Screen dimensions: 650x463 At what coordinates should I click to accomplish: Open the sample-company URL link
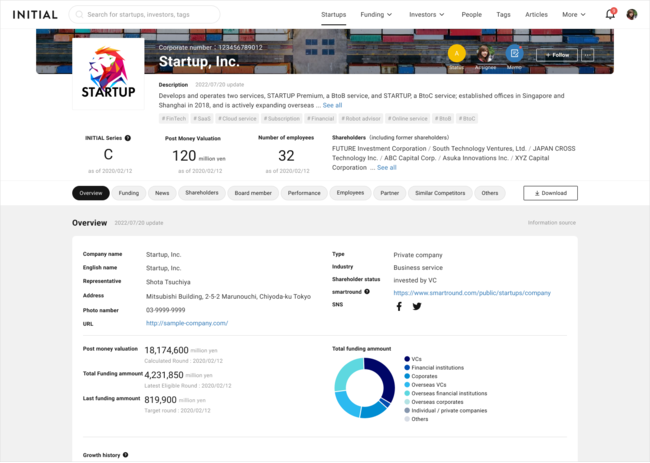point(187,323)
